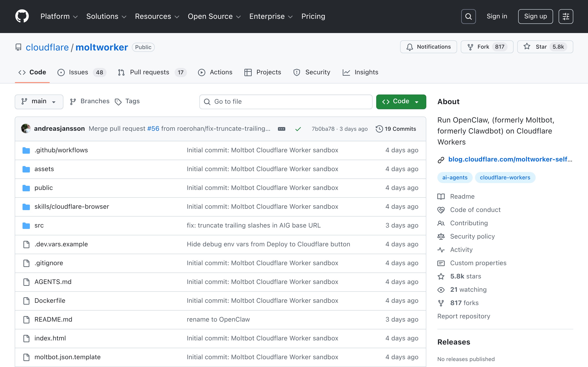Viewport: 588px width, 367px height.
Task: Open Security policy via the scales icon
Action: pyautogui.click(x=472, y=236)
